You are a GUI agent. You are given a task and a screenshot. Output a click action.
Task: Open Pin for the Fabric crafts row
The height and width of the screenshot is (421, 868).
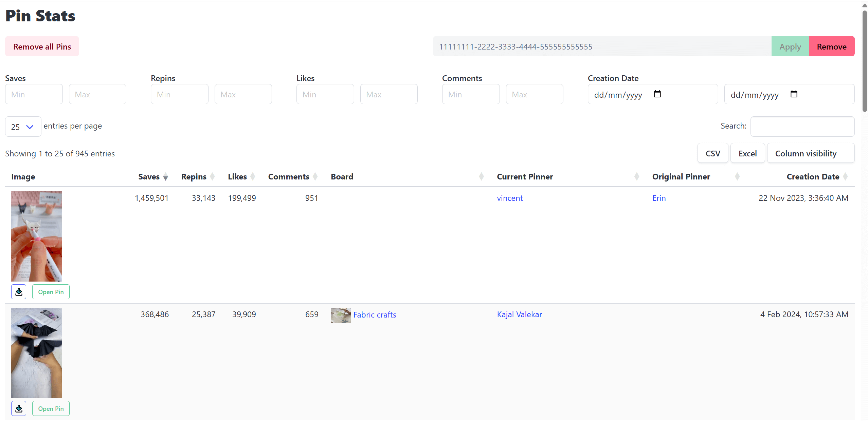coord(51,408)
